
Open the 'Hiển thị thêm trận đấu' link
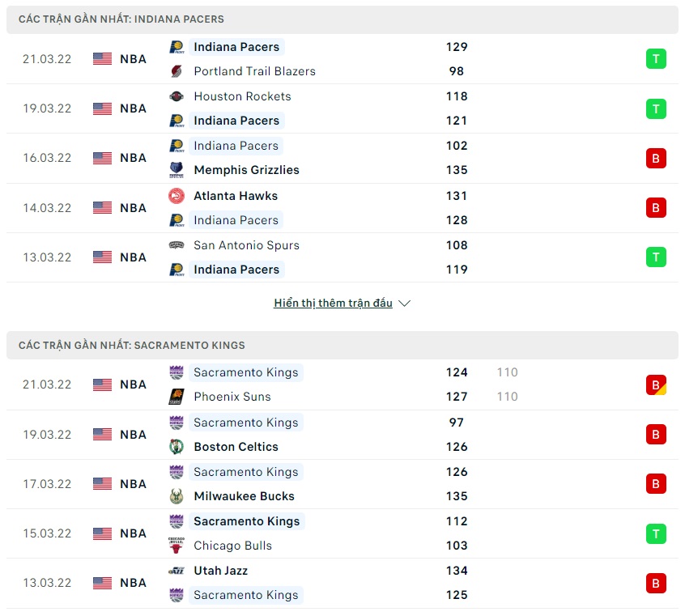(333, 304)
